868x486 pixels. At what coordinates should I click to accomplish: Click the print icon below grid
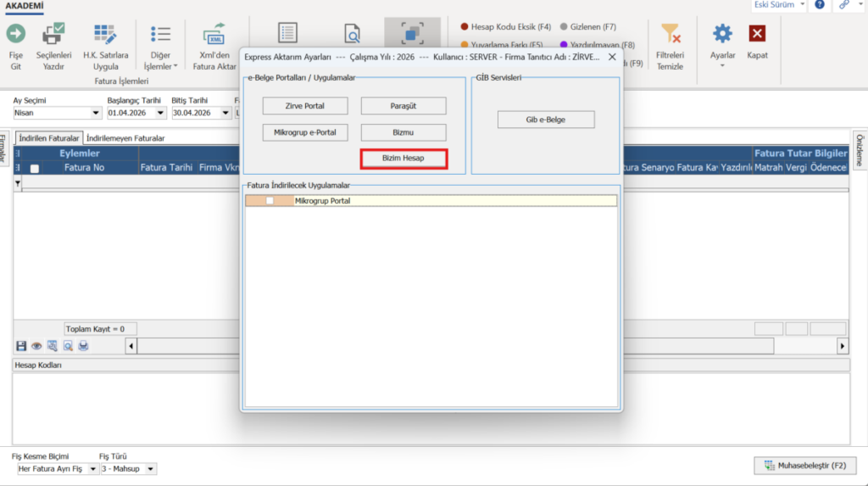(83, 346)
